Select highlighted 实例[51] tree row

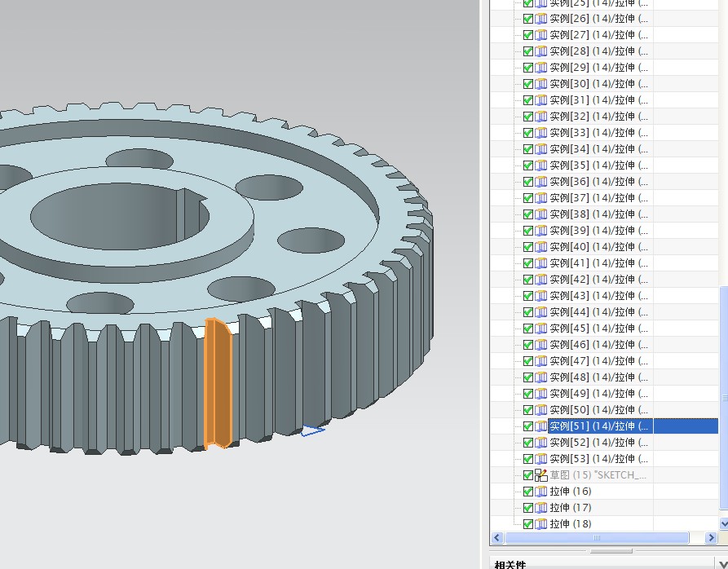(633, 426)
